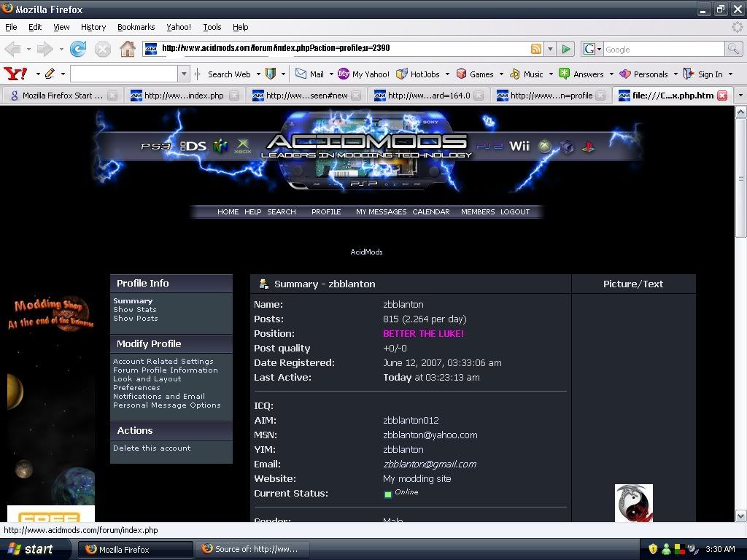The width and height of the screenshot is (747, 560).
Task: Click the Yahoo toolbar search input
Action: 124,74
